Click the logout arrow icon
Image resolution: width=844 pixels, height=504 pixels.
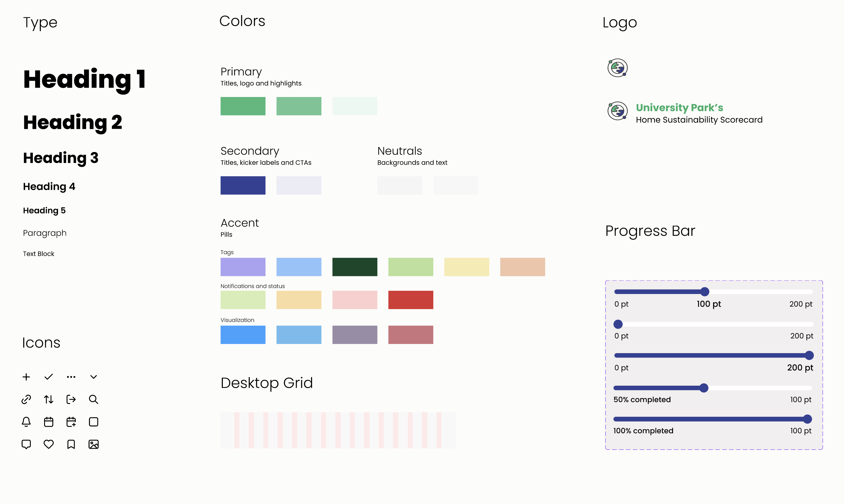pos(71,399)
